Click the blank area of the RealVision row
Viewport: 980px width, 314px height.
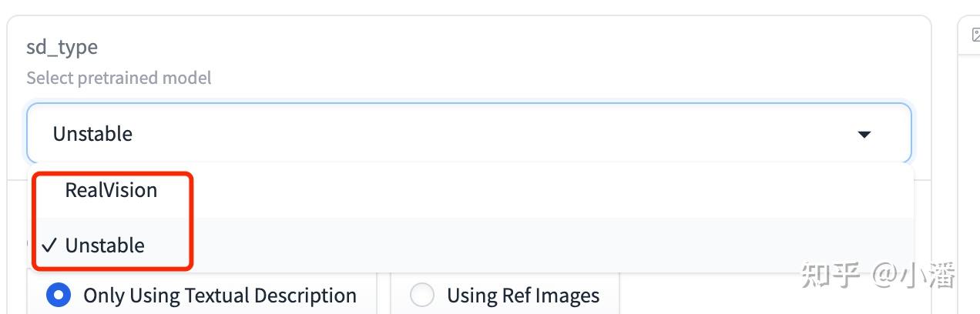tap(539, 190)
